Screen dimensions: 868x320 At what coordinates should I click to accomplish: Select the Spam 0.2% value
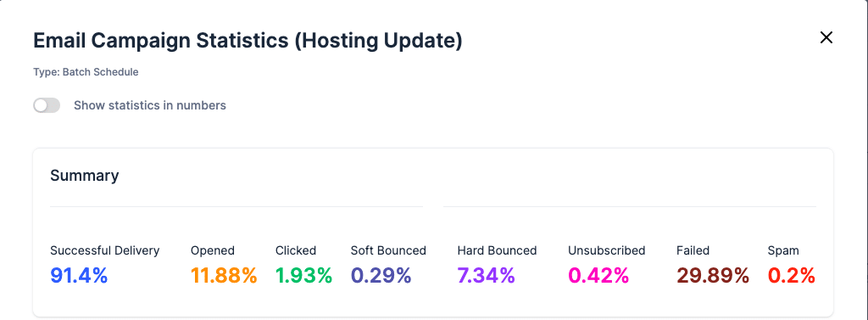(791, 275)
